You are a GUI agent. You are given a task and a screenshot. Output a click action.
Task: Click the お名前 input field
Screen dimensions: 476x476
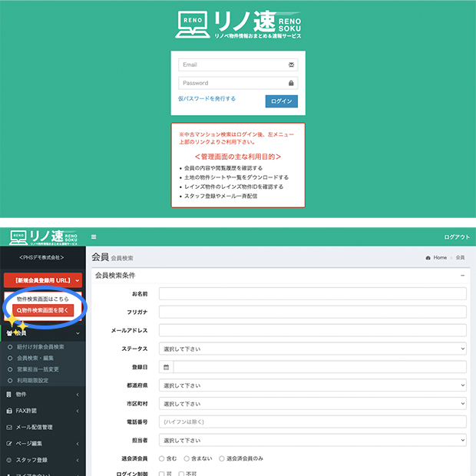point(312,294)
